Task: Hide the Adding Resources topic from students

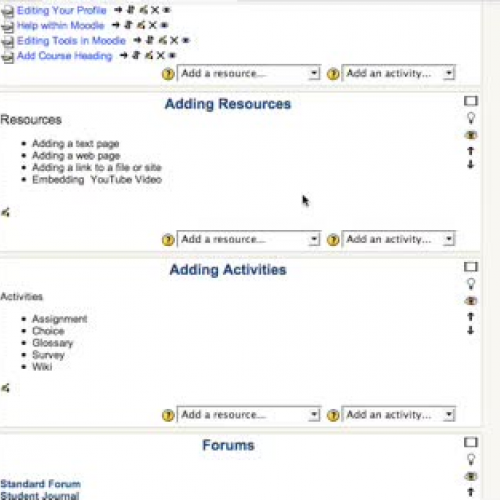Action: coord(471,135)
